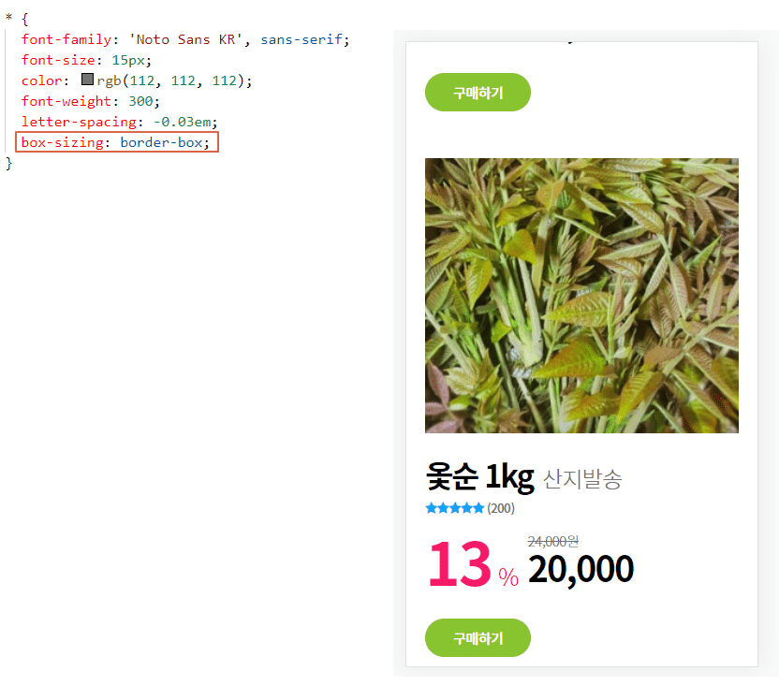Click the crossed-out 24,000원 price

click(553, 541)
